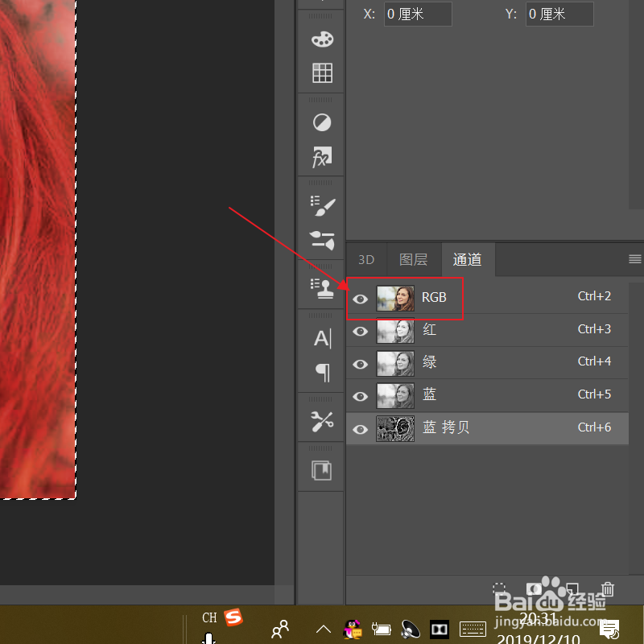Select the RGB composite channel label
Viewport: 644px width, 644px height.
point(434,297)
